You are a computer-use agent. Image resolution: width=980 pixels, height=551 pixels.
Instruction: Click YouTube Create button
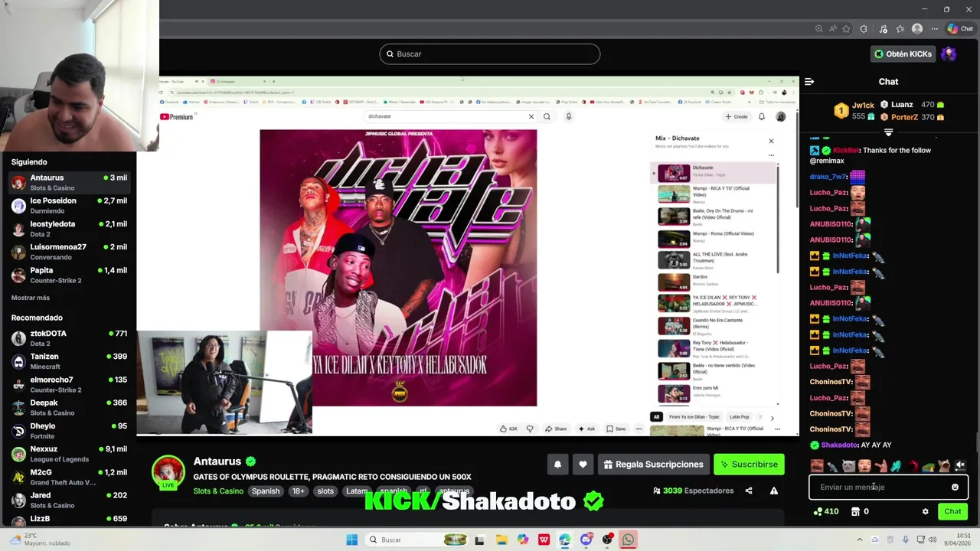click(737, 116)
